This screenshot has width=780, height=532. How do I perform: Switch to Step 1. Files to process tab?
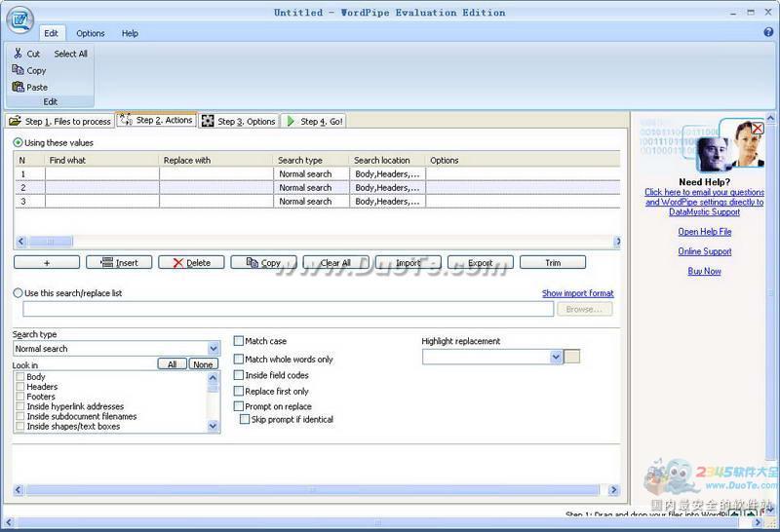click(60, 121)
